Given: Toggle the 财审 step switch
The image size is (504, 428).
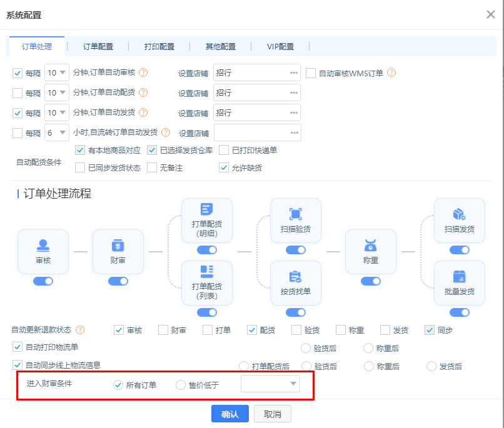Looking at the screenshot, I should coord(118,281).
